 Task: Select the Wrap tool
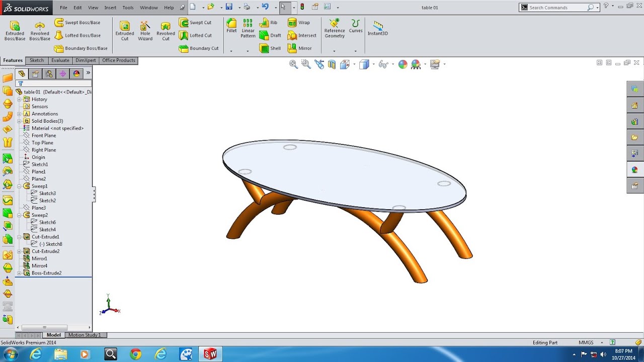(299, 23)
